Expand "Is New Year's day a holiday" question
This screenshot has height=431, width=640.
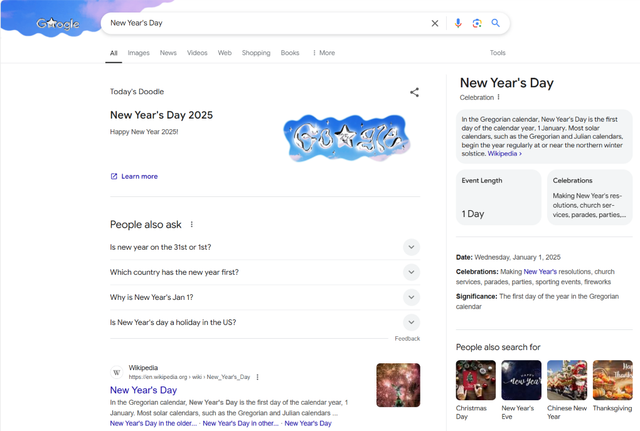411,322
